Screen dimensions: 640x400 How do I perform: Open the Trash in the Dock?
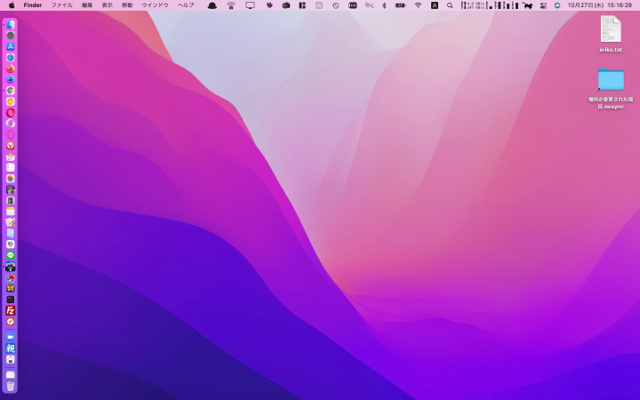pyautogui.click(x=10, y=386)
